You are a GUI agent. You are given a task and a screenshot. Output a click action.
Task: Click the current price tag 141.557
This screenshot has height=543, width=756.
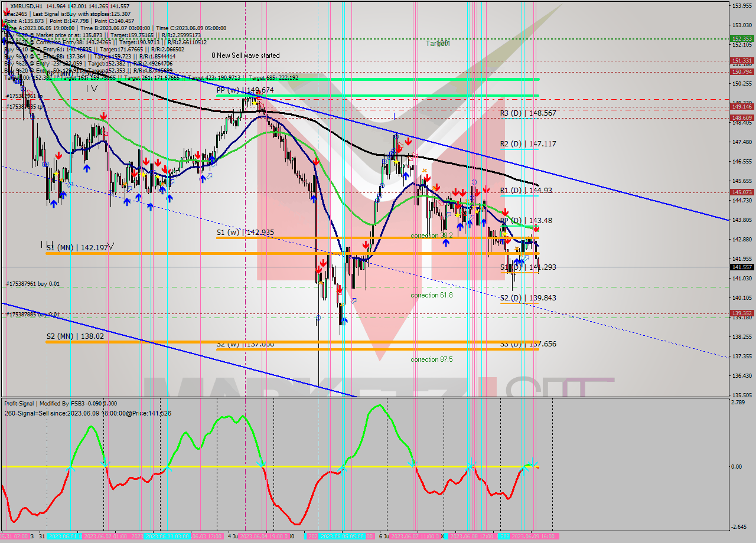(742, 267)
